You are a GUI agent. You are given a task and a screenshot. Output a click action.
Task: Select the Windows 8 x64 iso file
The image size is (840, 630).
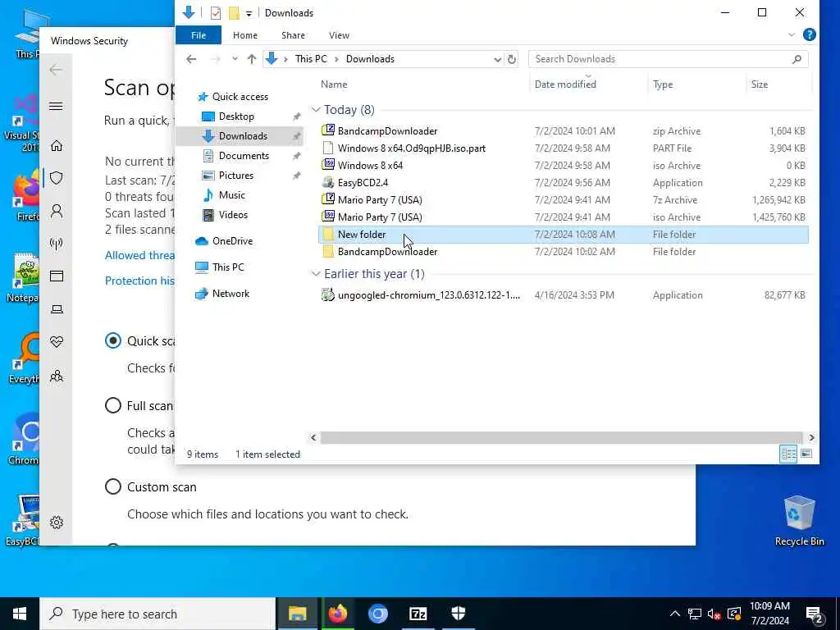click(564, 166)
